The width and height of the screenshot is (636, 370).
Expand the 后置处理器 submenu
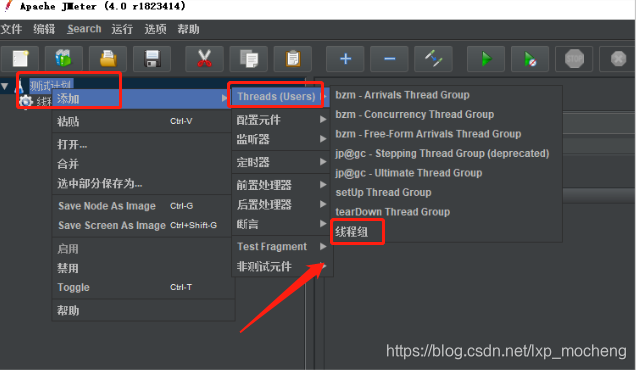281,204
